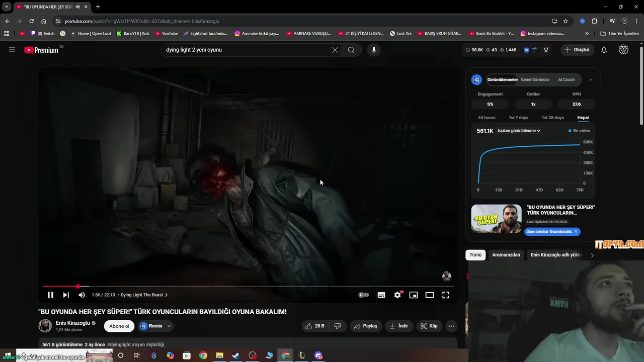Screen dimensions: 644x362
Task: Select 24 hours range
Action: (x=487, y=118)
